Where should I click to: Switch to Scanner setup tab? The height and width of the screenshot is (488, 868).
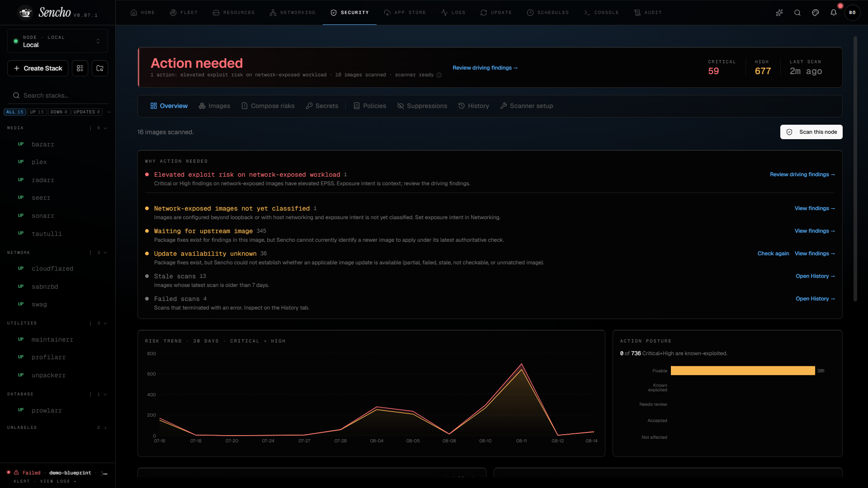(x=526, y=106)
